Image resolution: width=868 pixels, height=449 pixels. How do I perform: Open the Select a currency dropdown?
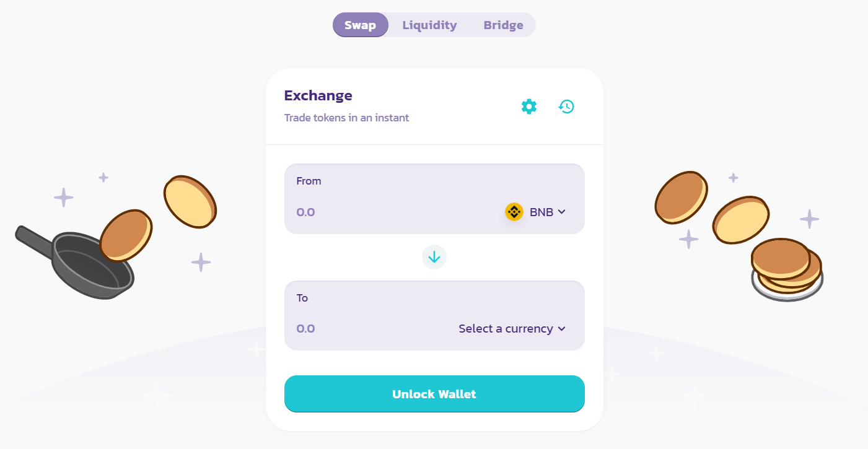(x=512, y=329)
